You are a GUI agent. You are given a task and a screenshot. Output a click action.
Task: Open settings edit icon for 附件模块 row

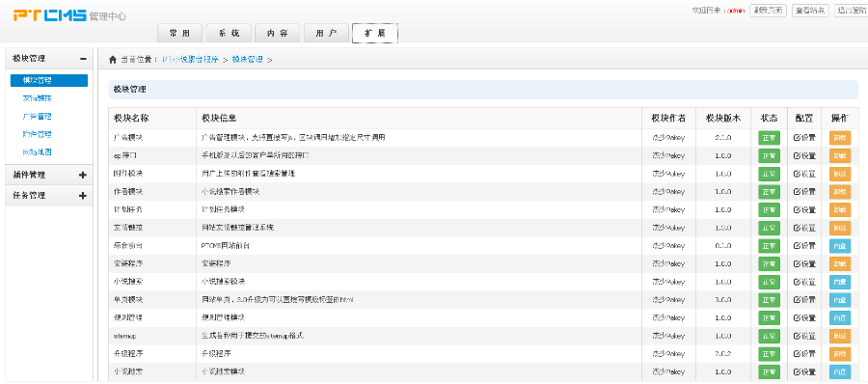point(798,174)
